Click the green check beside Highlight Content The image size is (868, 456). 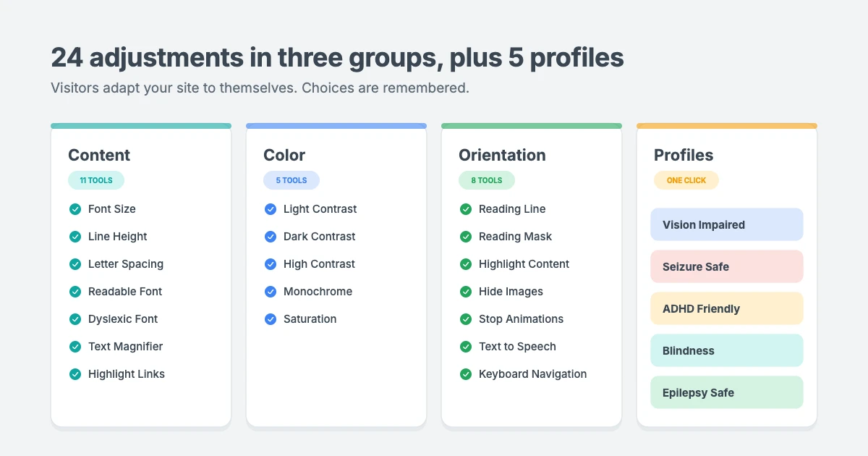tap(466, 264)
